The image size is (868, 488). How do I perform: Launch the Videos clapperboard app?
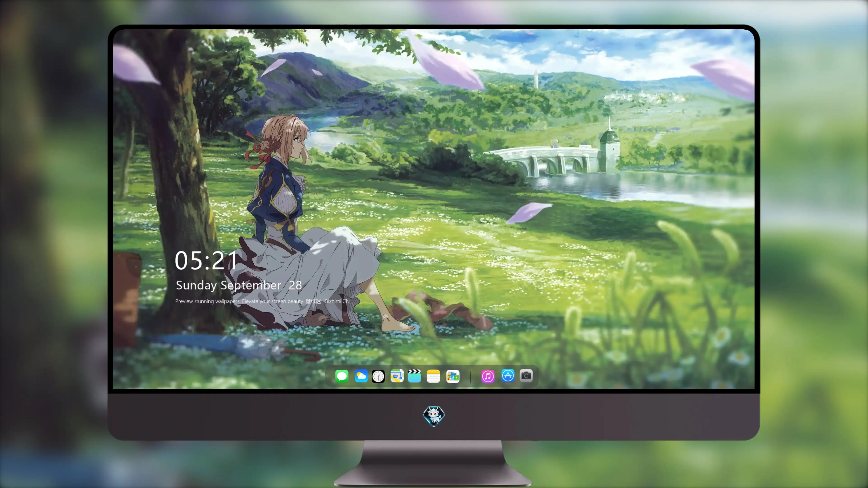415,376
